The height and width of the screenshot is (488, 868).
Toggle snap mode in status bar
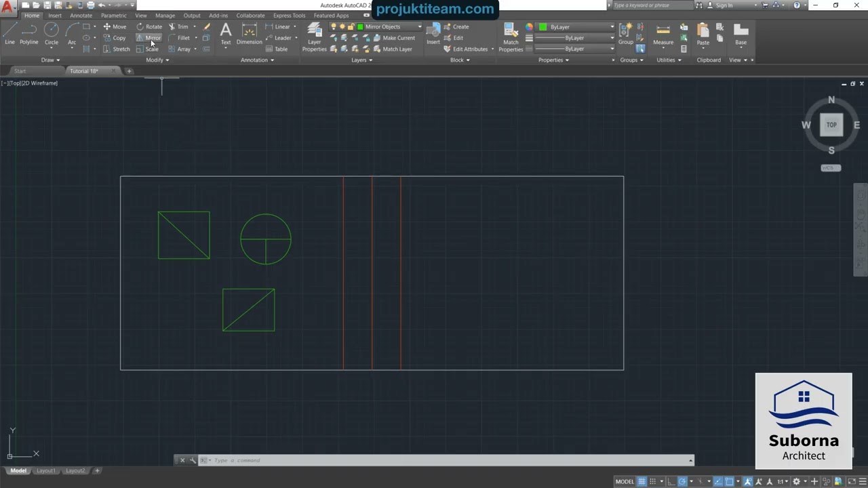coord(652,481)
